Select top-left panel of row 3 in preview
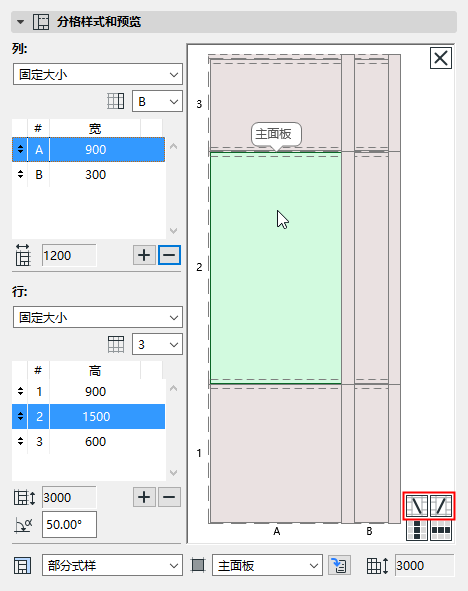This screenshot has width=468, height=591. [x=275, y=104]
